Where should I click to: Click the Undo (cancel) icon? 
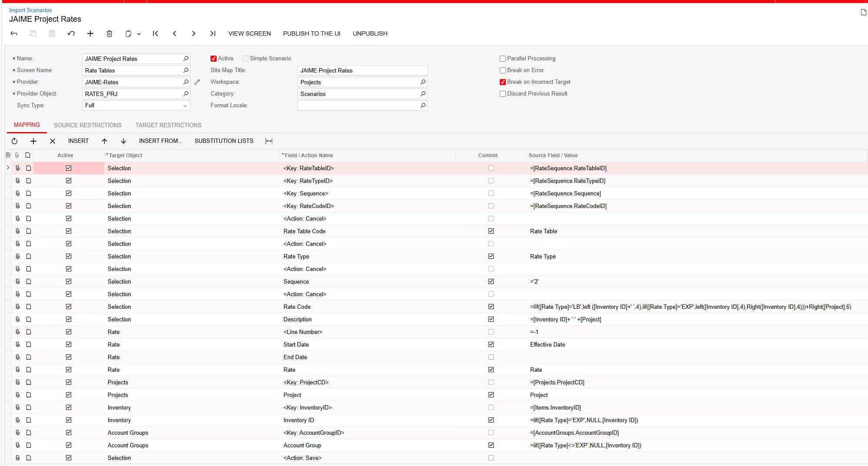[x=71, y=33]
